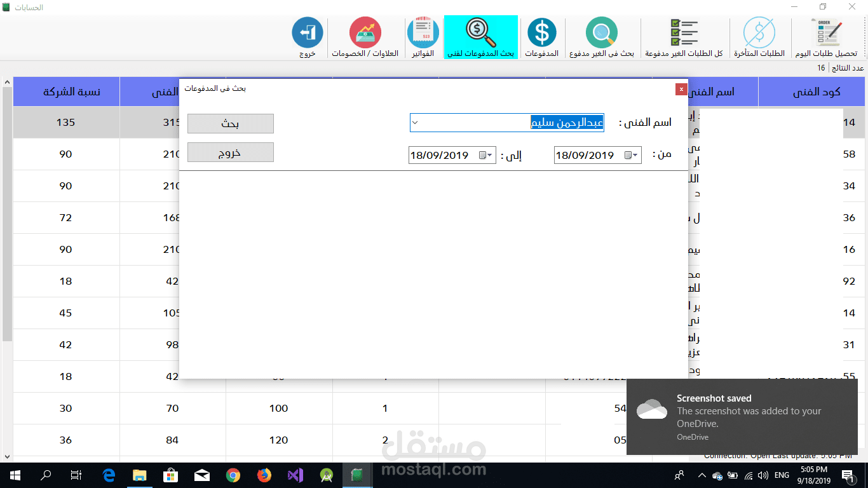
Task: Open the Windows Start menu
Action: tap(15, 475)
